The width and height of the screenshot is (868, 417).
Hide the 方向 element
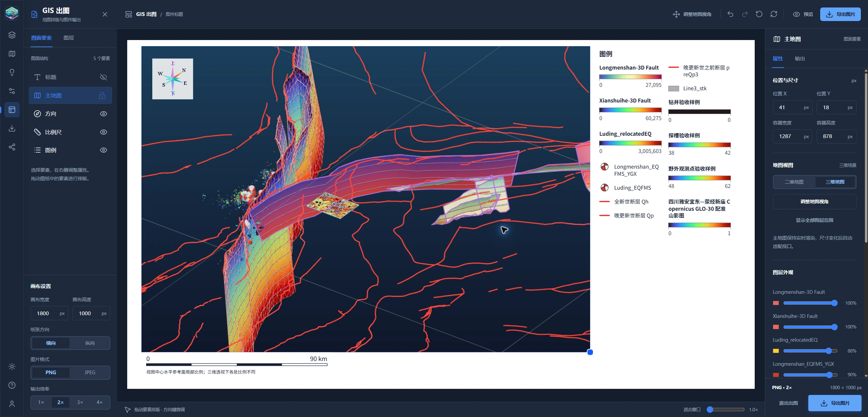tap(103, 114)
